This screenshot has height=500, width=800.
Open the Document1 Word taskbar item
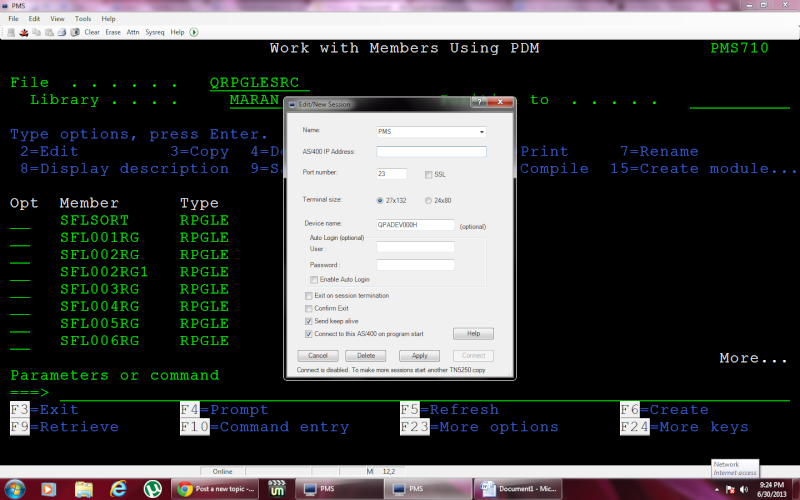[518, 489]
